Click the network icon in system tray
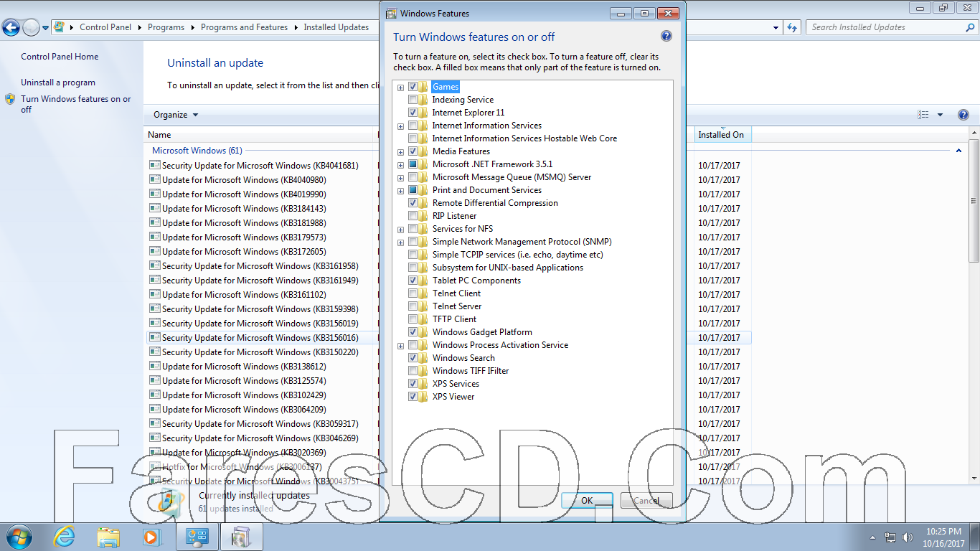The height and width of the screenshot is (551, 980). (890, 537)
